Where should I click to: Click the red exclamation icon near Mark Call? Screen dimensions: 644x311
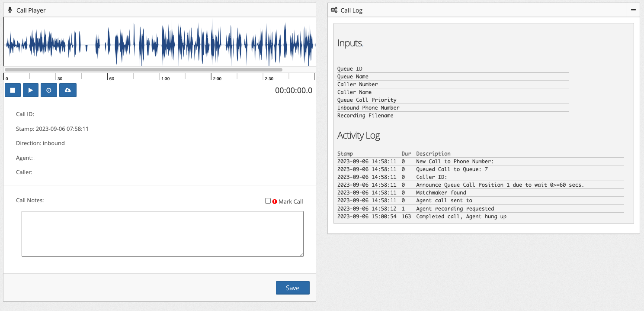click(274, 201)
